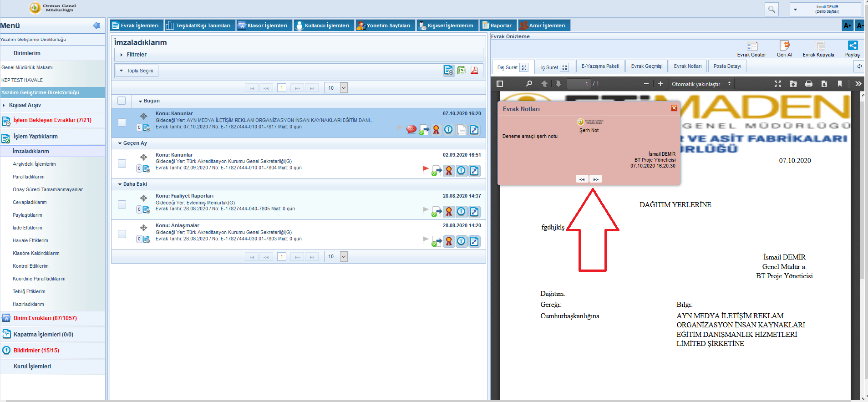Check the Anlaşmalar document checkbox

(x=122, y=234)
